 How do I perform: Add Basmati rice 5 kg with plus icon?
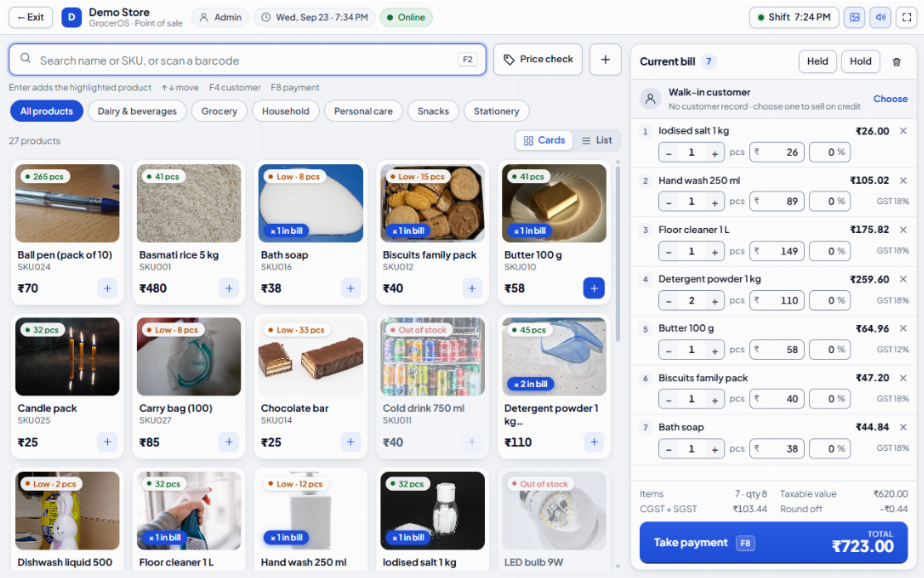(x=229, y=289)
